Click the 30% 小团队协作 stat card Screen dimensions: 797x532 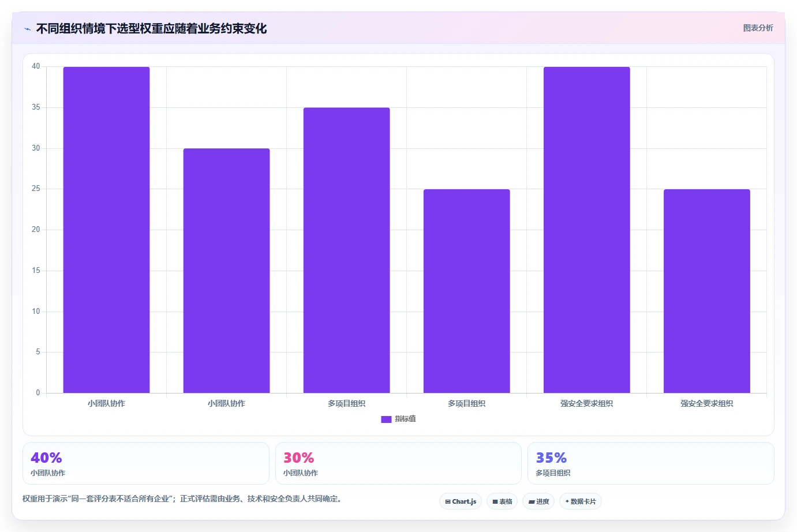coord(398,463)
